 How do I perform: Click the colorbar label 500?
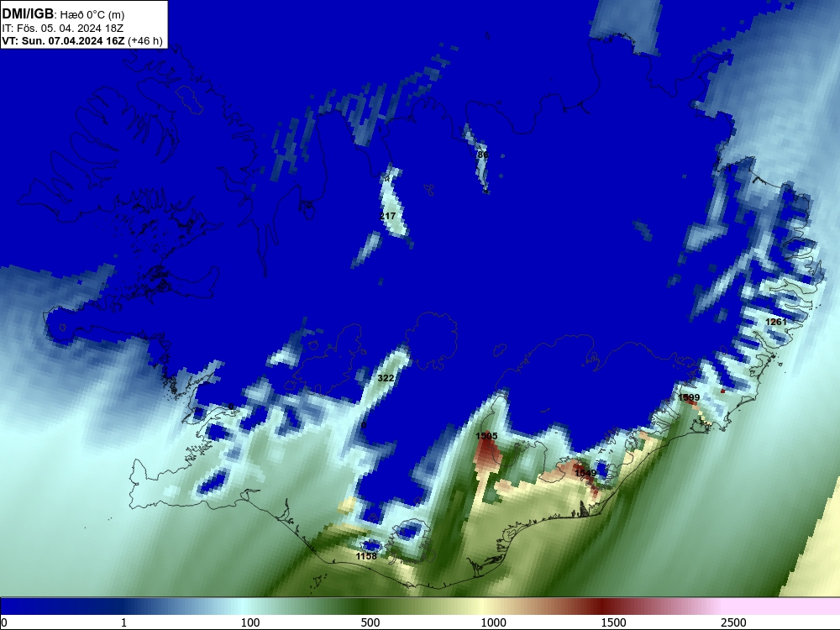coord(370,622)
